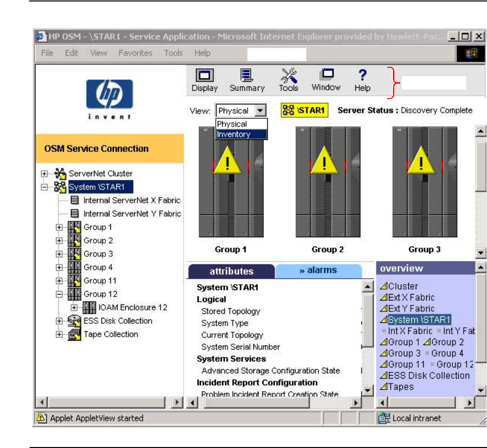Click Advanced Storage Configuration State row

tap(271, 371)
